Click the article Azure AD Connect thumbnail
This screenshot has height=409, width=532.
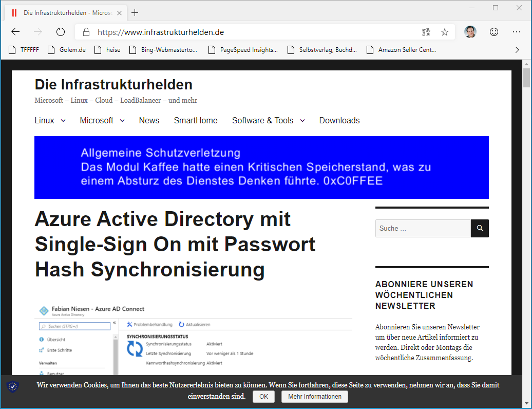coord(193,340)
